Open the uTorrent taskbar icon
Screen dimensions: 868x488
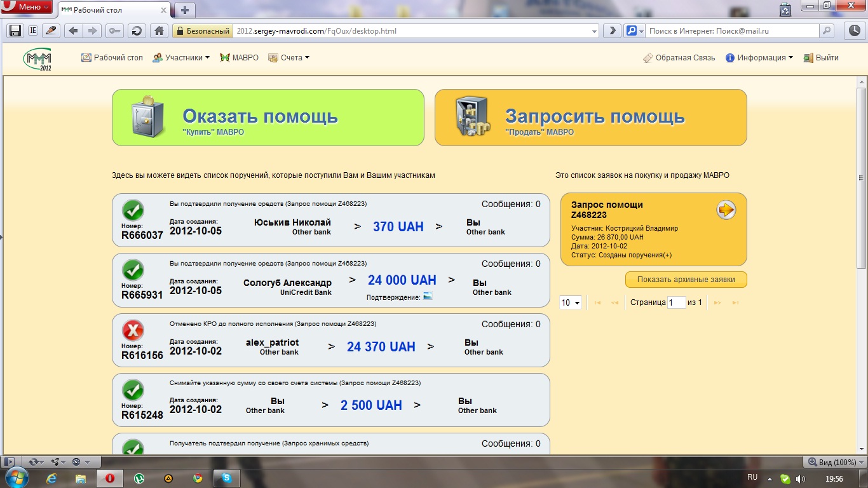point(139,478)
